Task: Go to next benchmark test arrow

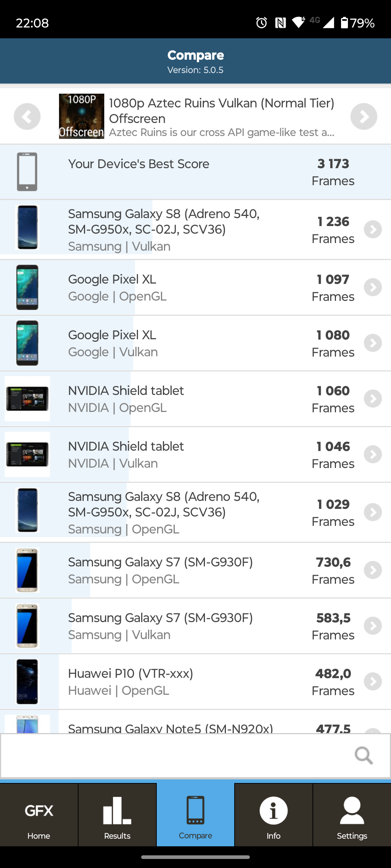Action: coord(363,116)
